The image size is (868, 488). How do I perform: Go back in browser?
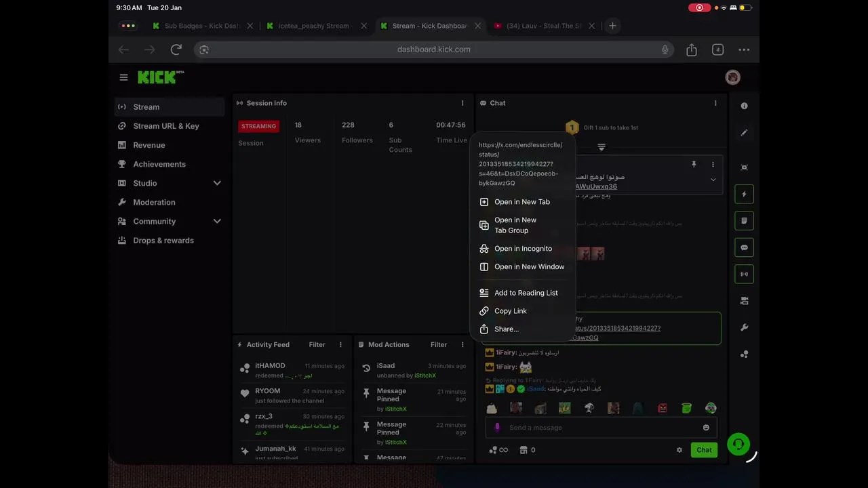pos(123,49)
